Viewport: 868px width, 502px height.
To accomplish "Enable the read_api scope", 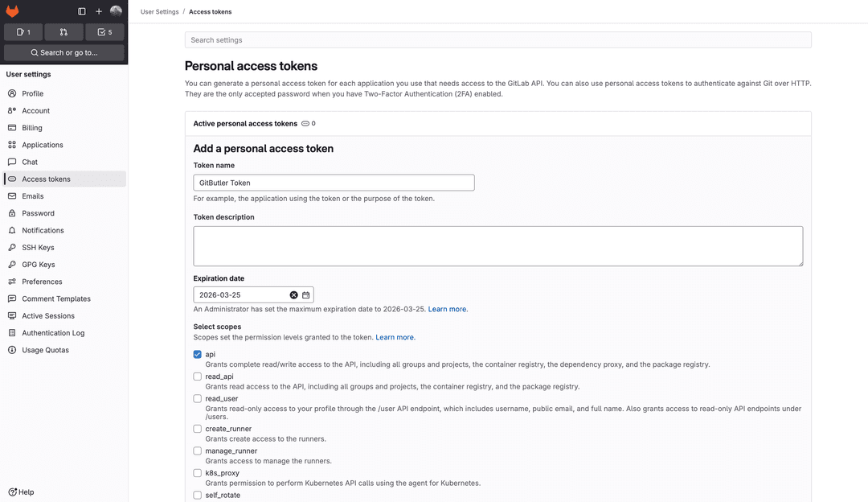I will 197,376.
